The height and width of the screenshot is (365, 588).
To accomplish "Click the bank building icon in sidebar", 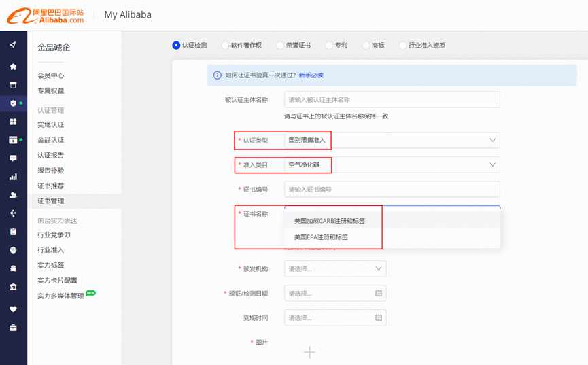I will coord(13,287).
